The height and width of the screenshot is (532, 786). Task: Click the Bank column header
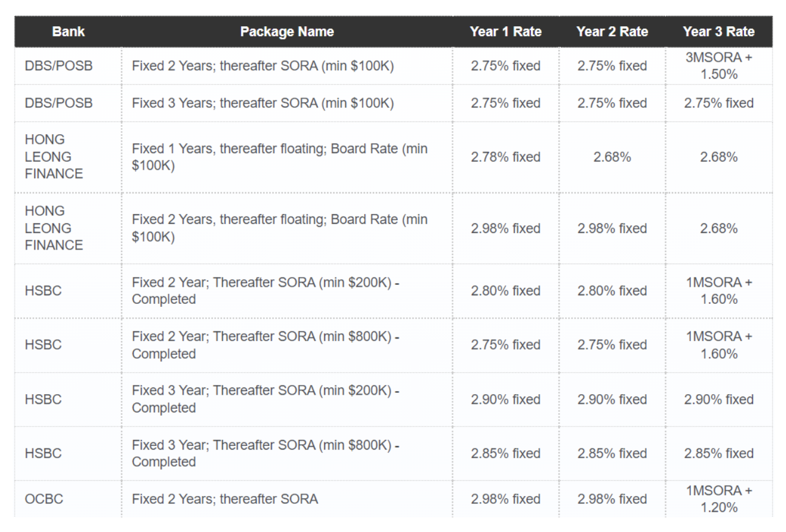pyautogui.click(x=68, y=32)
